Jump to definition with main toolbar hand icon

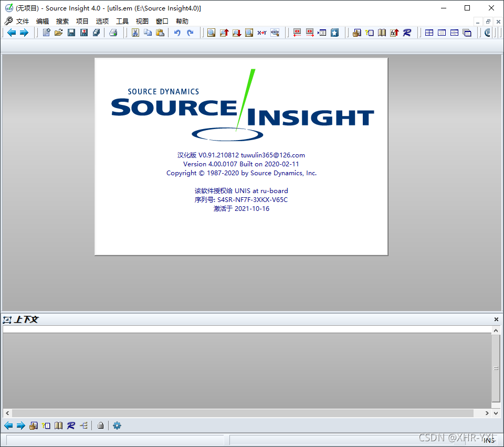[x=356, y=33]
